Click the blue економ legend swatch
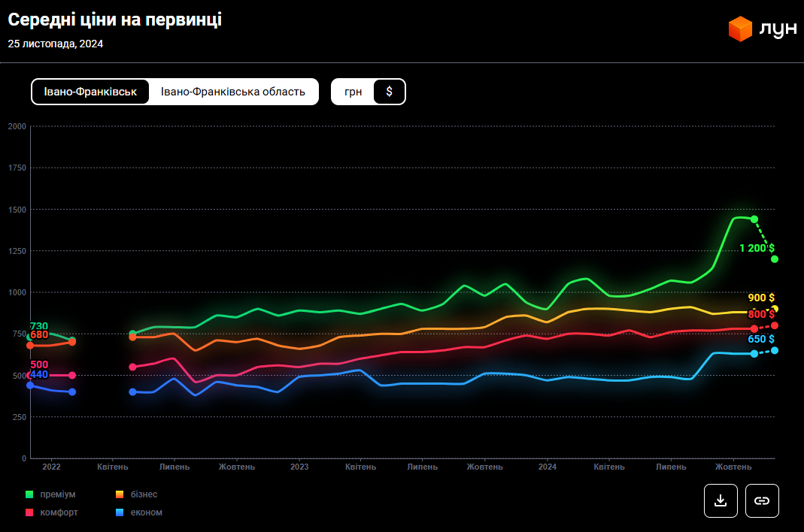Viewport: 804px width, 532px height. tap(120, 512)
